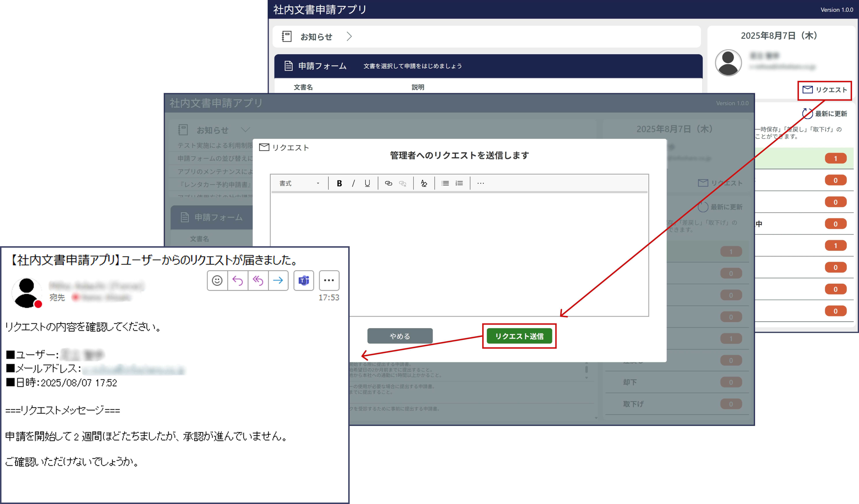Screen dimensions: 859x504
Task: Open the editor's more options ellipsis
Action: 481,183
